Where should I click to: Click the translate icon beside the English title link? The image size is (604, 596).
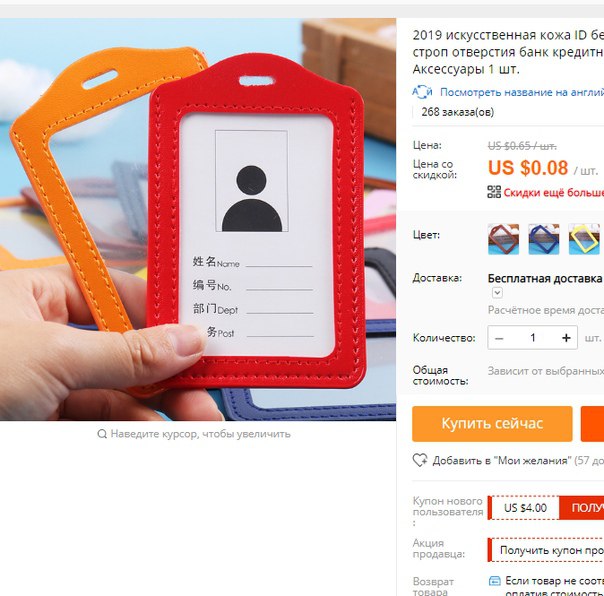click(x=422, y=92)
